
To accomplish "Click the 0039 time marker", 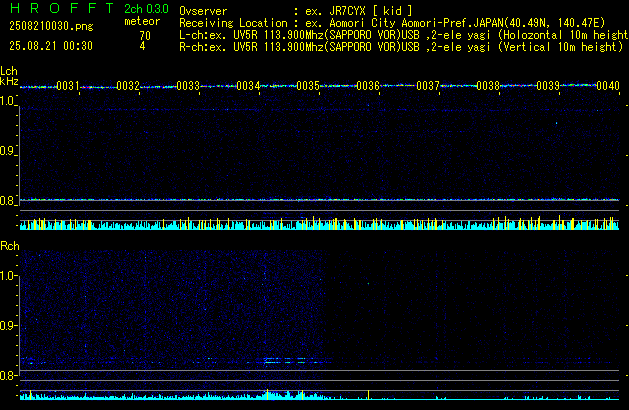I will (x=548, y=86).
